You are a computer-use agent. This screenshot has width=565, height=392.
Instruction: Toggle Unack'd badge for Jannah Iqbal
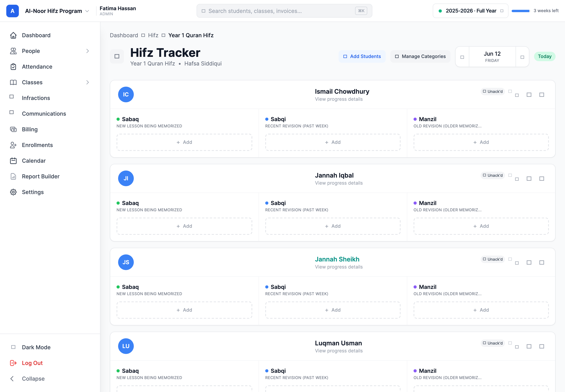[493, 175]
